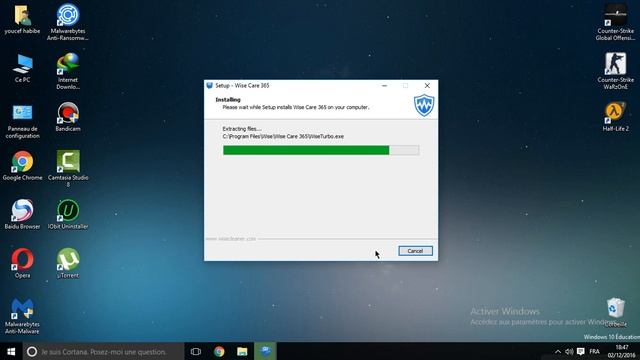Click the setup installer taskbar button
The image size is (640, 360).
265,351
